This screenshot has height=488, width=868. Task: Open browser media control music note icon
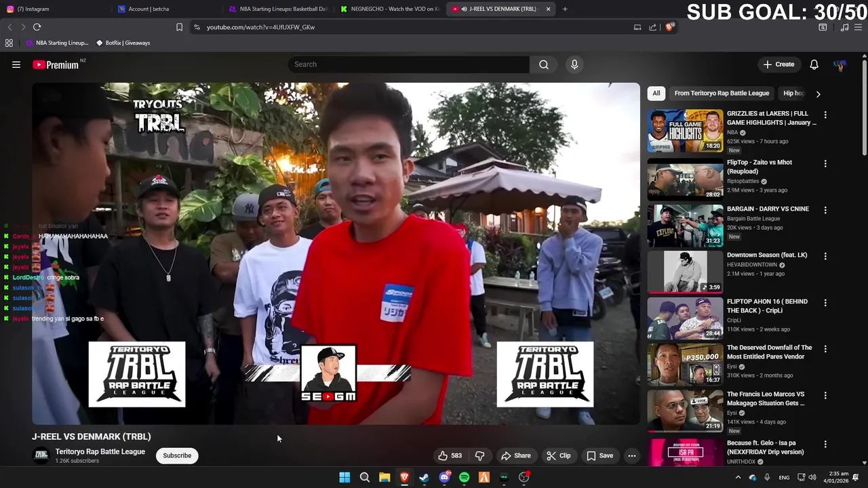click(844, 27)
